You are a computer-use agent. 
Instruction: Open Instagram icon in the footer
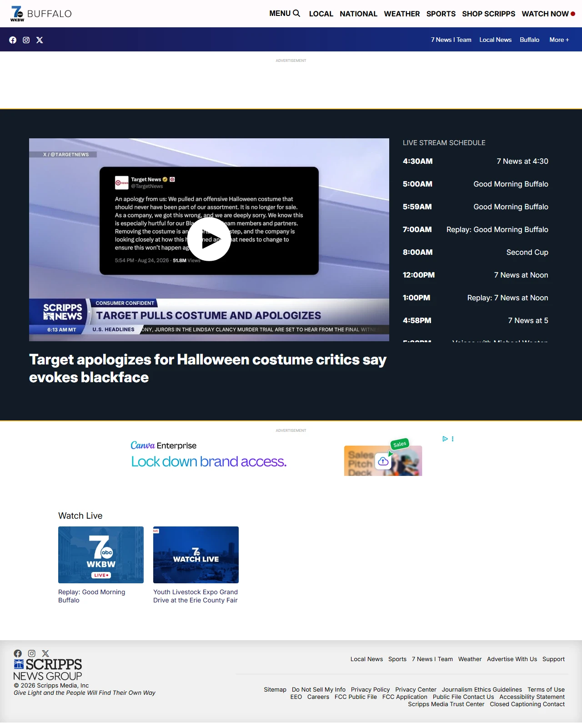pos(32,653)
